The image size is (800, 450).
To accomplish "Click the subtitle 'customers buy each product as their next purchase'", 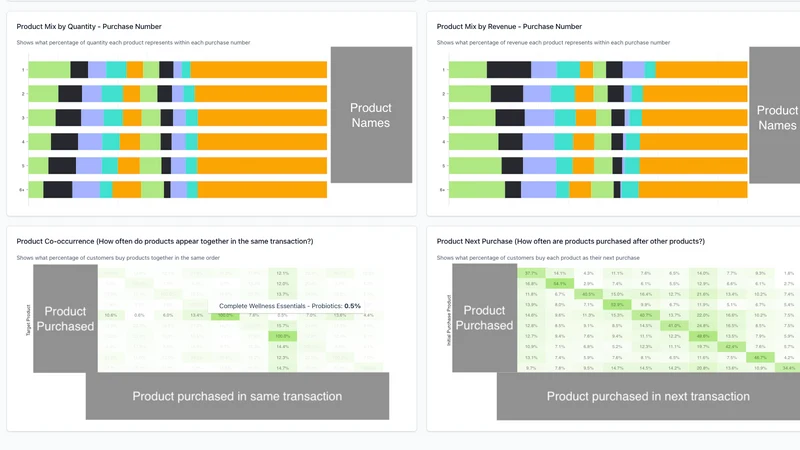I will [538, 258].
